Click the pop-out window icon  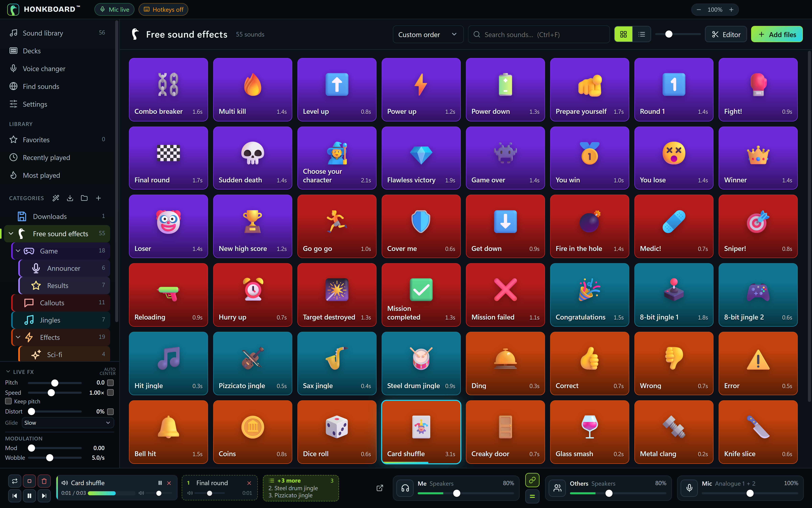[380, 488]
